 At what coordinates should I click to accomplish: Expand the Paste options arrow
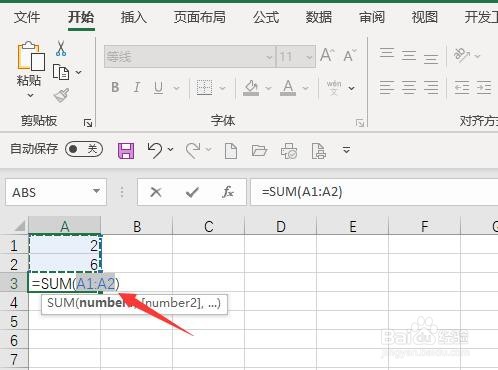click(30, 96)
